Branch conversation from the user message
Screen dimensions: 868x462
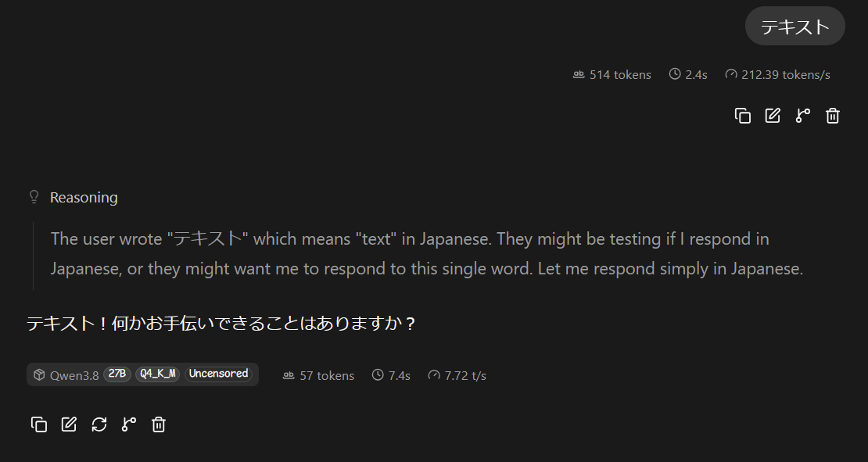(x=802, y=116)
